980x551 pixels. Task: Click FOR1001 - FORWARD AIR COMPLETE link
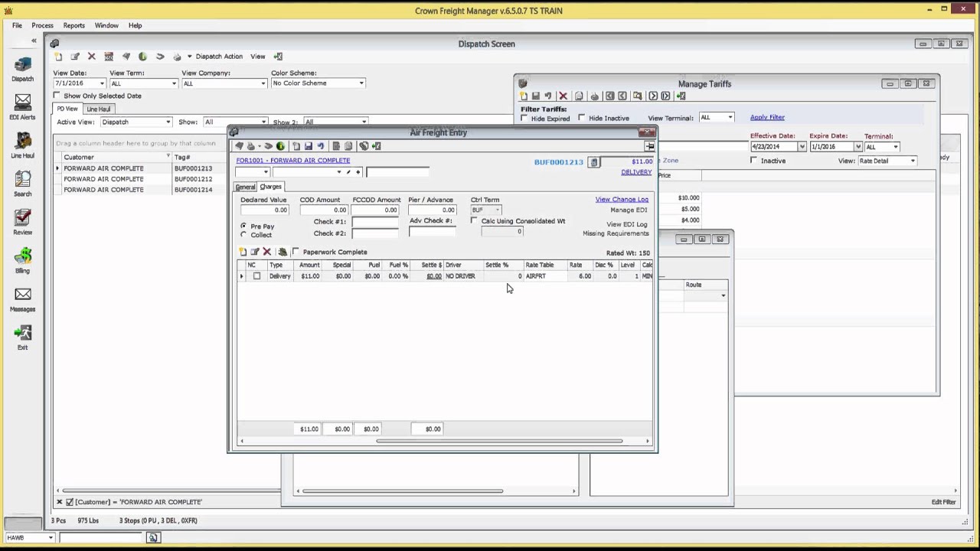tap(293, 161)
